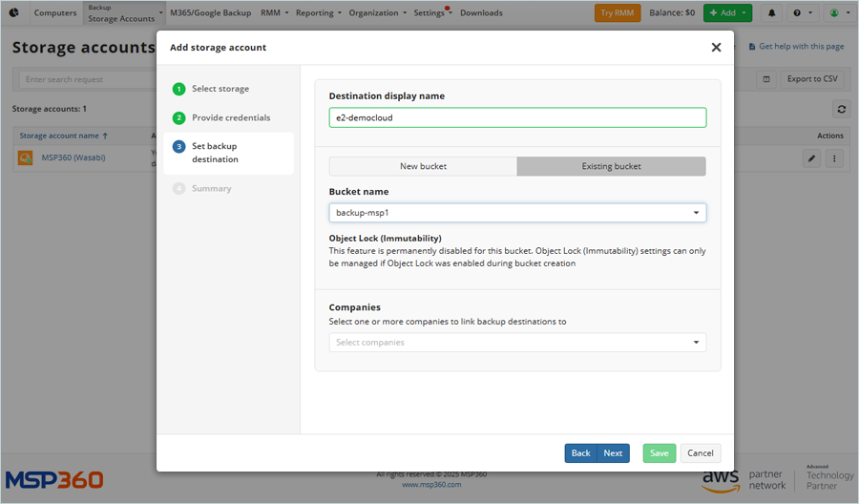
Task: Open the help question mark menu
Action: pos(802,13)
